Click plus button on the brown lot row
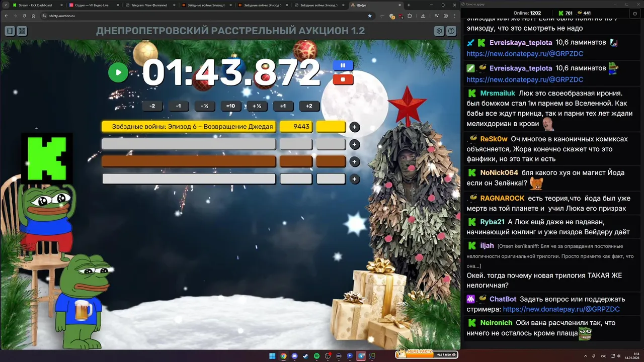644x362 pixels. pyautogui.click(x=355, y=162)
